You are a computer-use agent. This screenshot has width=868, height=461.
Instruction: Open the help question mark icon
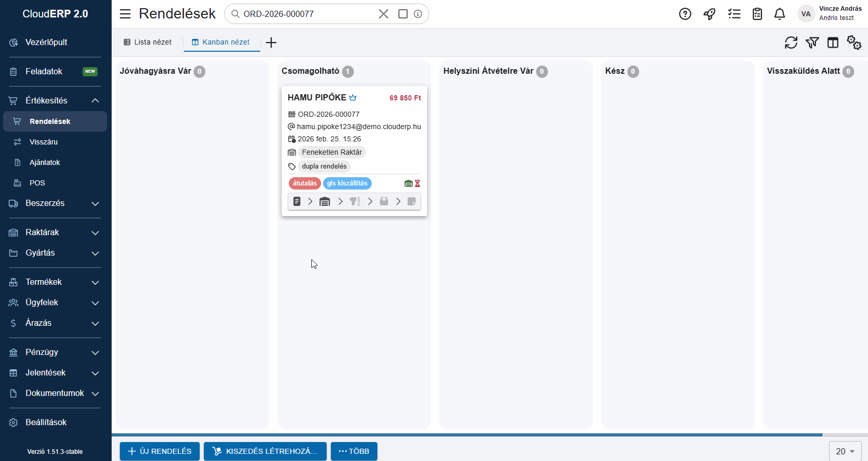(x=685, y=14)
